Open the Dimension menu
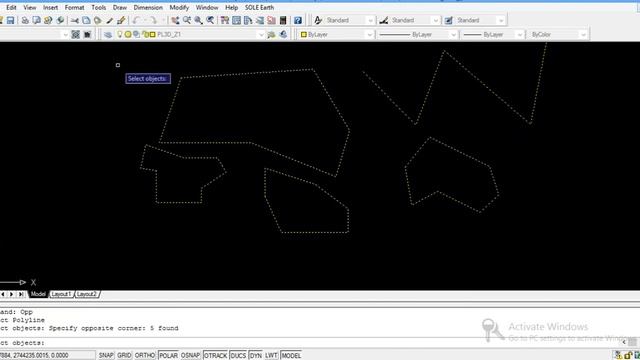Image resolution: width=640 pixels, height=360 pixels. point(148,7)
